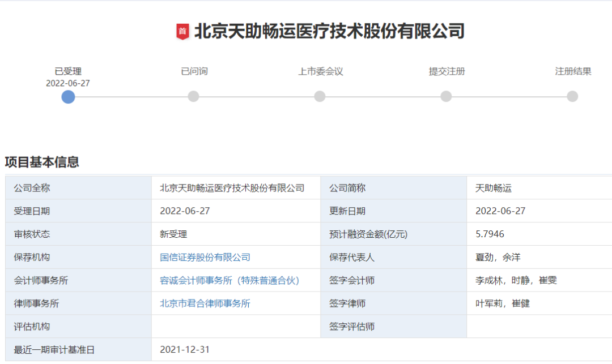Click the 项目基本信息 section heading
Image resolution: width=612 pixels, height=364 pixels.
pos(42,162)
